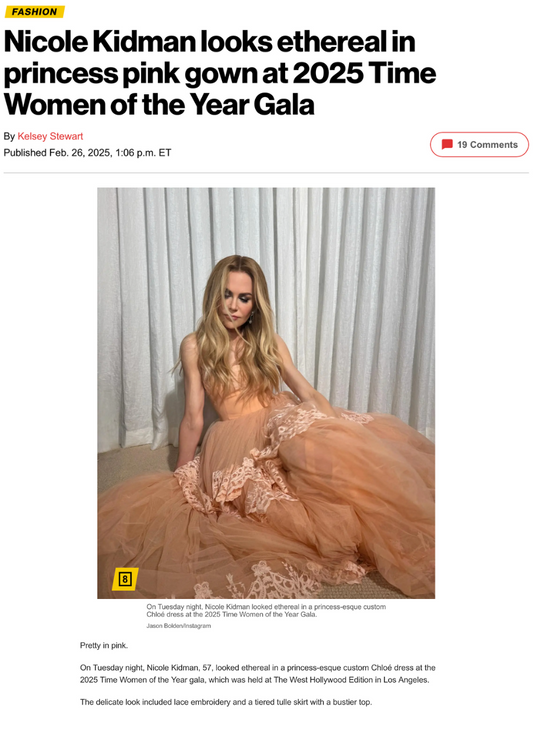
Task: Open the main photo of the pink gown
Action: (266, 393)
